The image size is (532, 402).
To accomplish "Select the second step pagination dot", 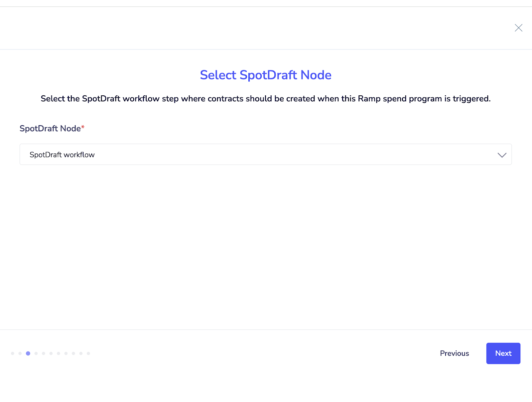I will [x=20, y=353].
